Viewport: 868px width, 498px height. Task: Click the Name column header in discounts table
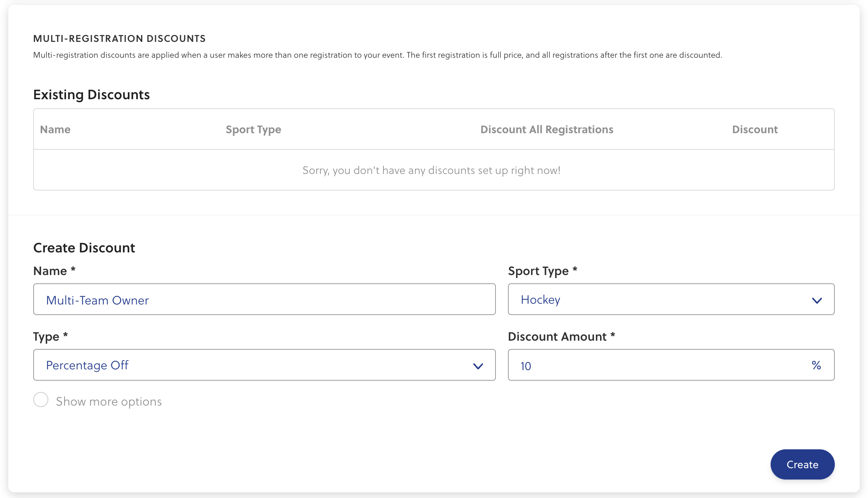[55, 129]
